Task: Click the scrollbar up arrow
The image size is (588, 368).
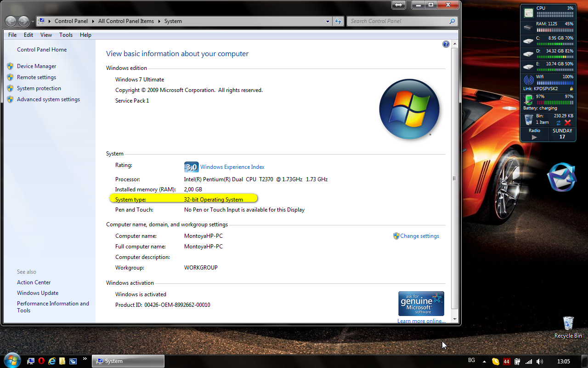Action: click(455, 44)
